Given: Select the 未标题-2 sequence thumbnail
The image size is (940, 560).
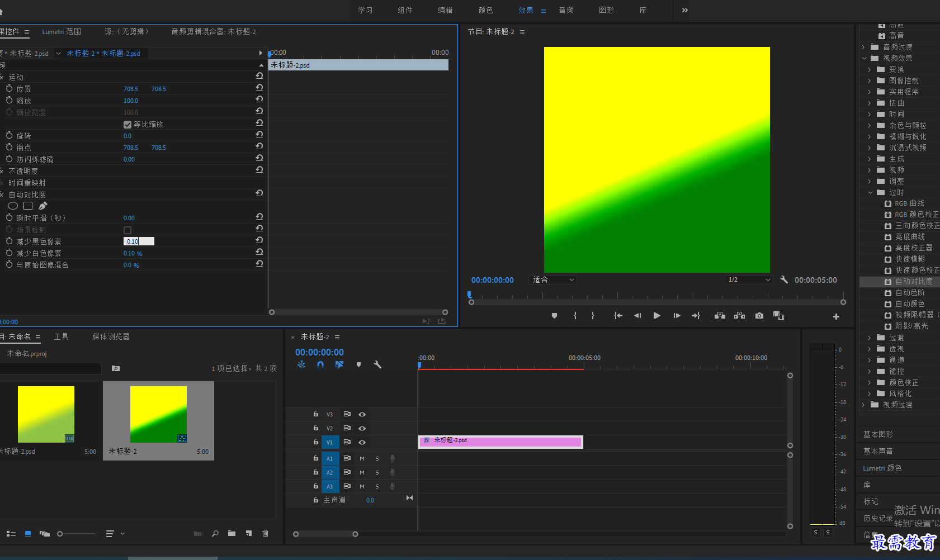Looking at the screenshot, I should (x=158, y=414).
